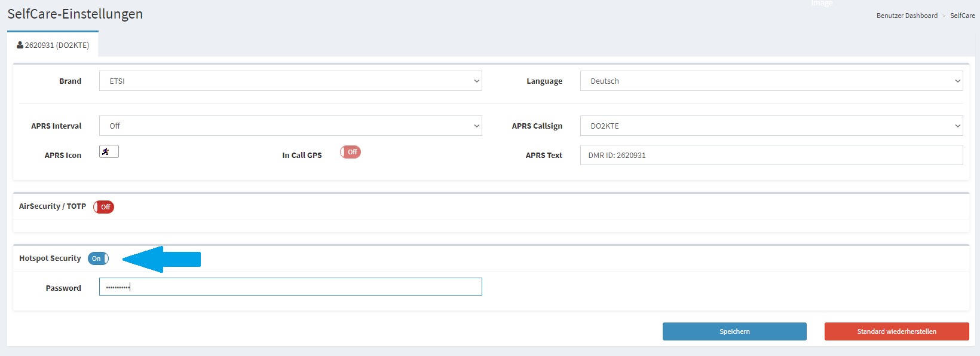Open the Language dropdown set to Deutsch

tap(771, 81)
